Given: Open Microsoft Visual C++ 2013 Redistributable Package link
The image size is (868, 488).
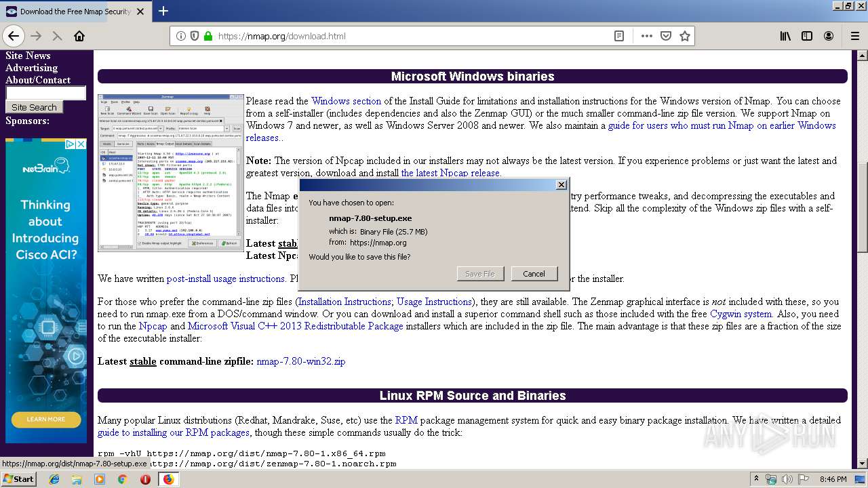Looking at the screenshot, I should [x=295, y=326].
